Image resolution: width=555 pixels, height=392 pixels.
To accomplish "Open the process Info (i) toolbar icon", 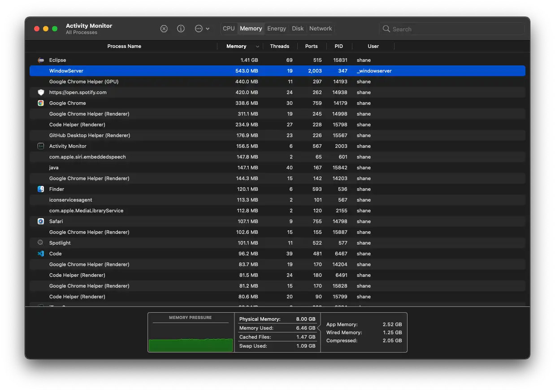I will [181, 29].
